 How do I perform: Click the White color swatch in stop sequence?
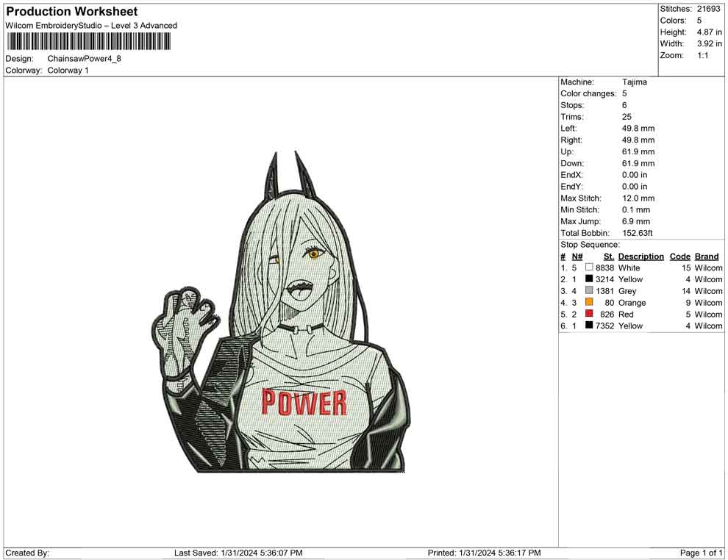589,268
